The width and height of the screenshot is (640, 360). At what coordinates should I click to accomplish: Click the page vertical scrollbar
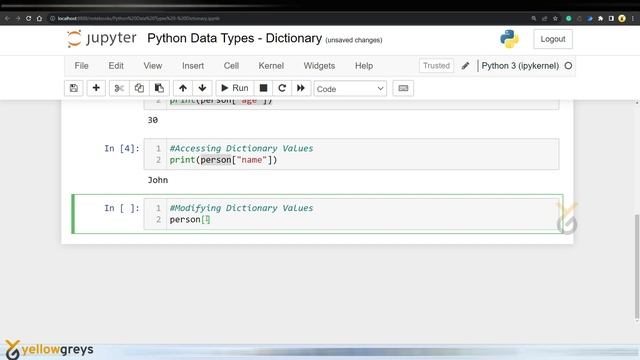pos(637,266)
